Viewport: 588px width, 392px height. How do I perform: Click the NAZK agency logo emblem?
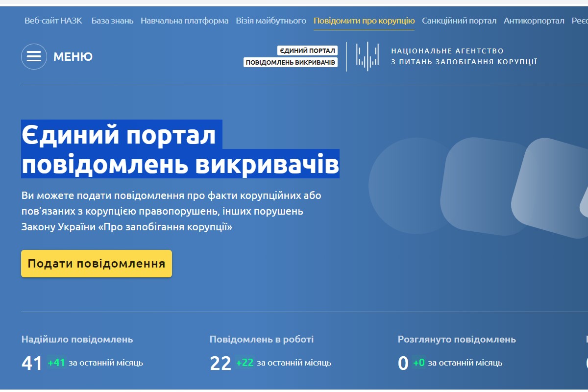coord(367,56)
